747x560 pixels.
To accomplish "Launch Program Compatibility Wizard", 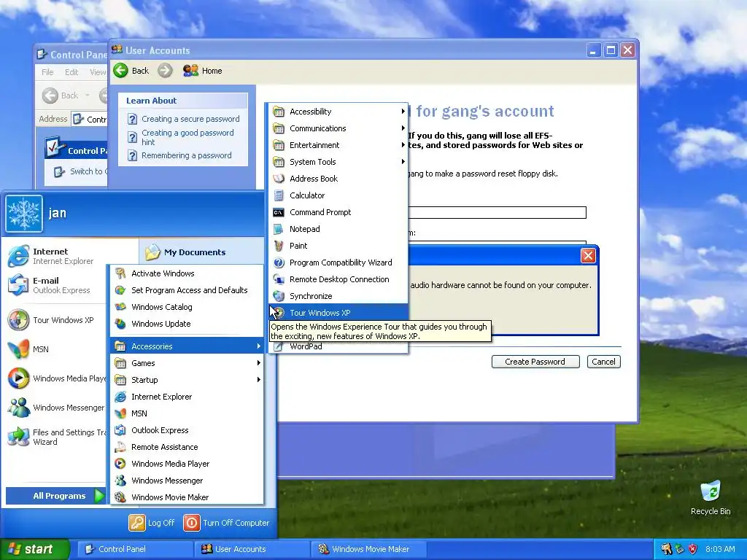I will [338, 262].
